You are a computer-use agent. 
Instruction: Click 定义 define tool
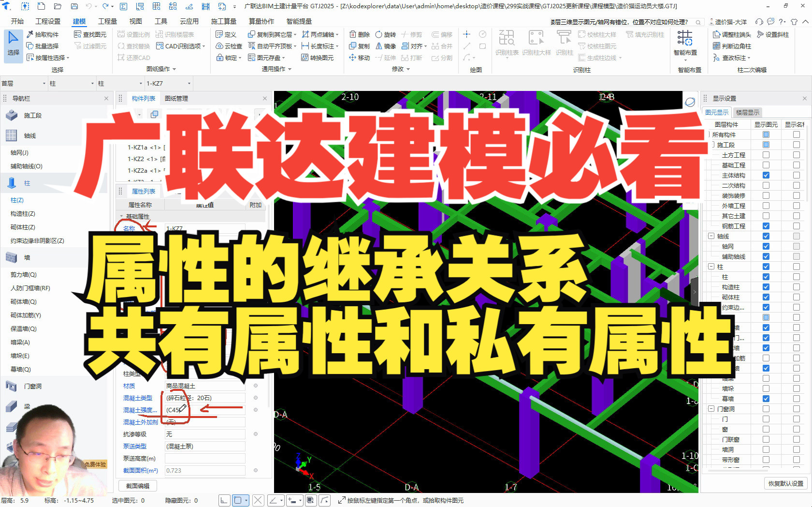coord(226,34)
